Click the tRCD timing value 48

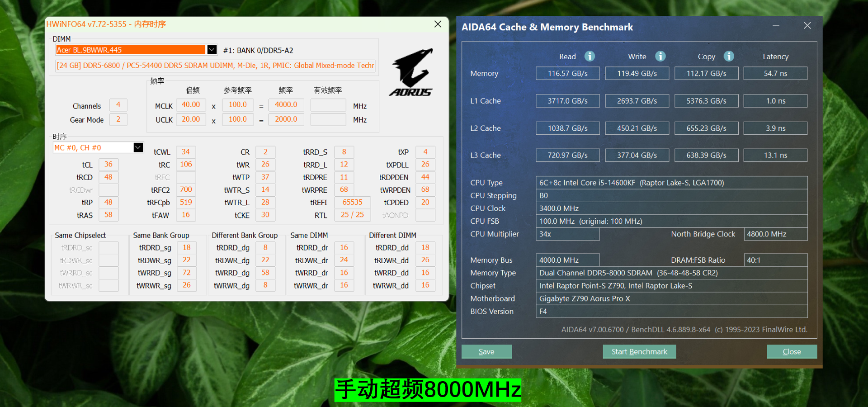(108, 177)
